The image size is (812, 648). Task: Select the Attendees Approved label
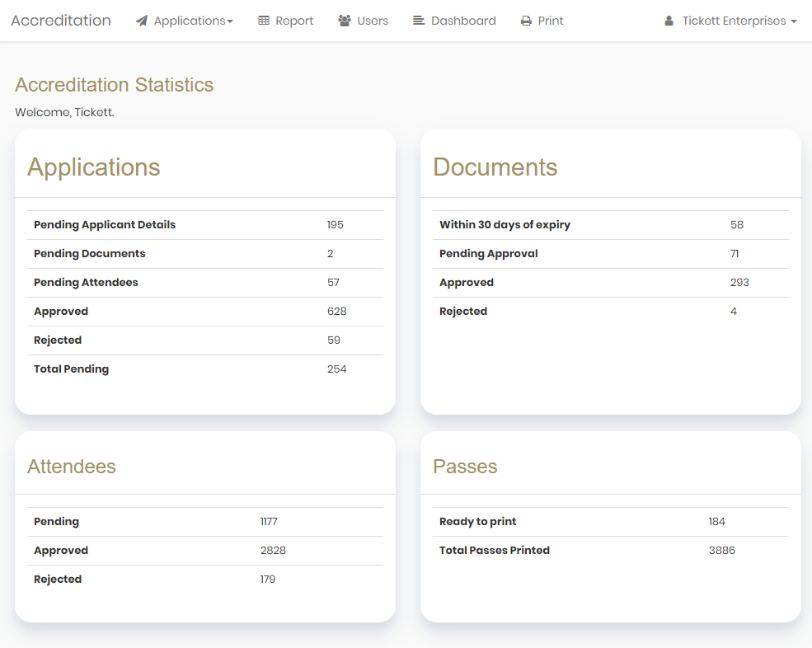click(x=61, y=551)
